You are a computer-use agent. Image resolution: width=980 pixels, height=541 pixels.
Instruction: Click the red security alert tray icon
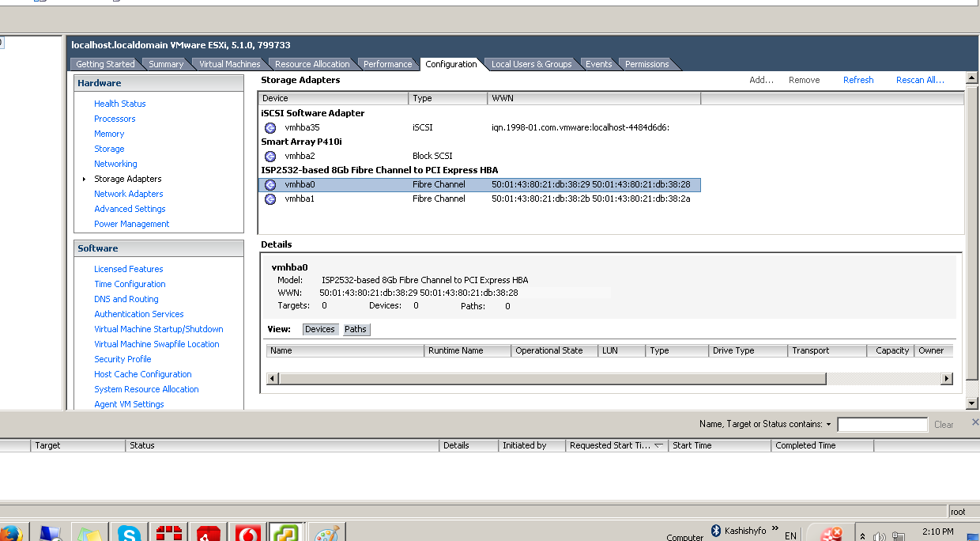(830, 535)
